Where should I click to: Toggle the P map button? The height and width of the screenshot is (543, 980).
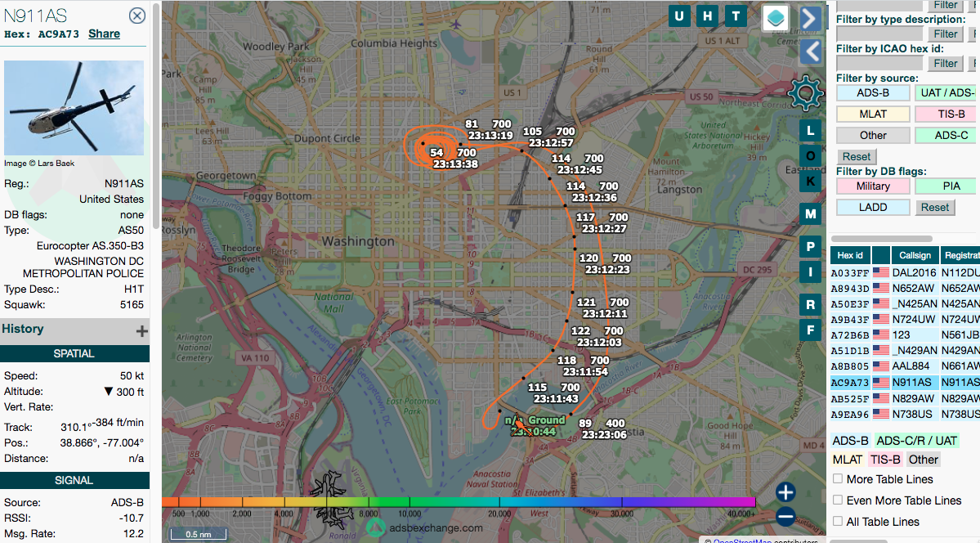(811, 246)
